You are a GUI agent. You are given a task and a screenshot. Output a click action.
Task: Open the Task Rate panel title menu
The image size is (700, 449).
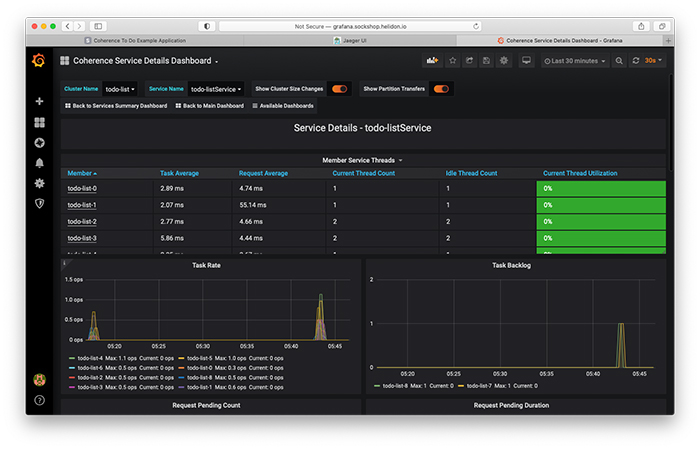coord(206,266)
